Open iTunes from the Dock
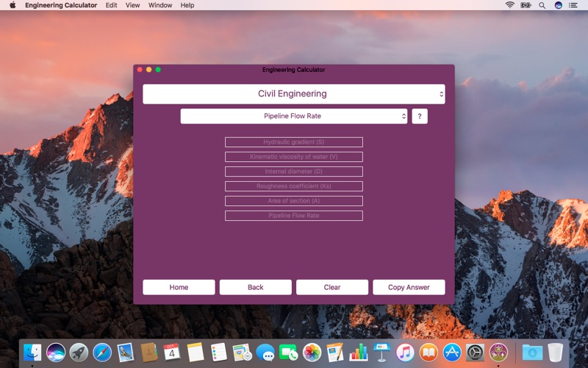 point(405,353)
